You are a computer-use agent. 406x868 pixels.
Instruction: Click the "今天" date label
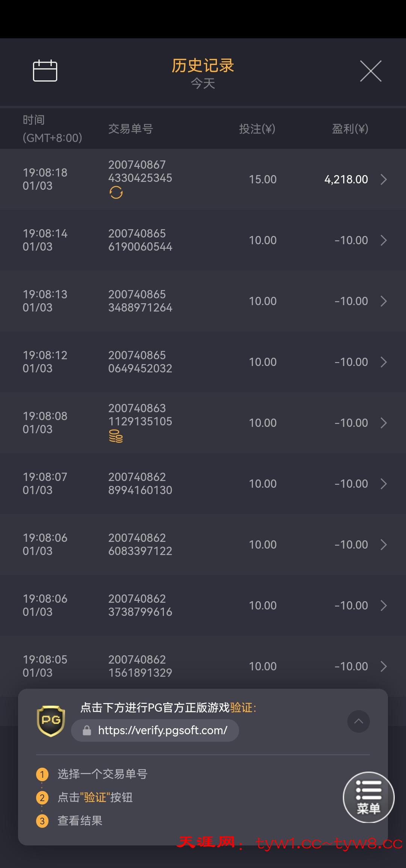(203, 83)
